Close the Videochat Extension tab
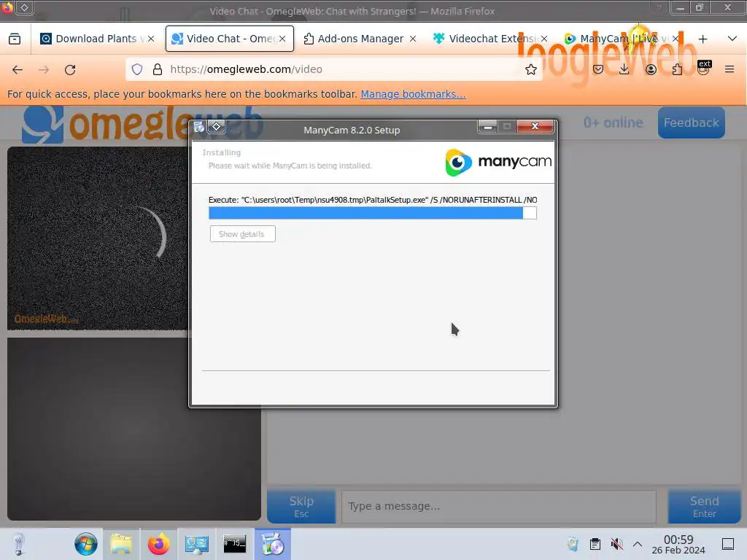747x560 pixels. [544, 39]
